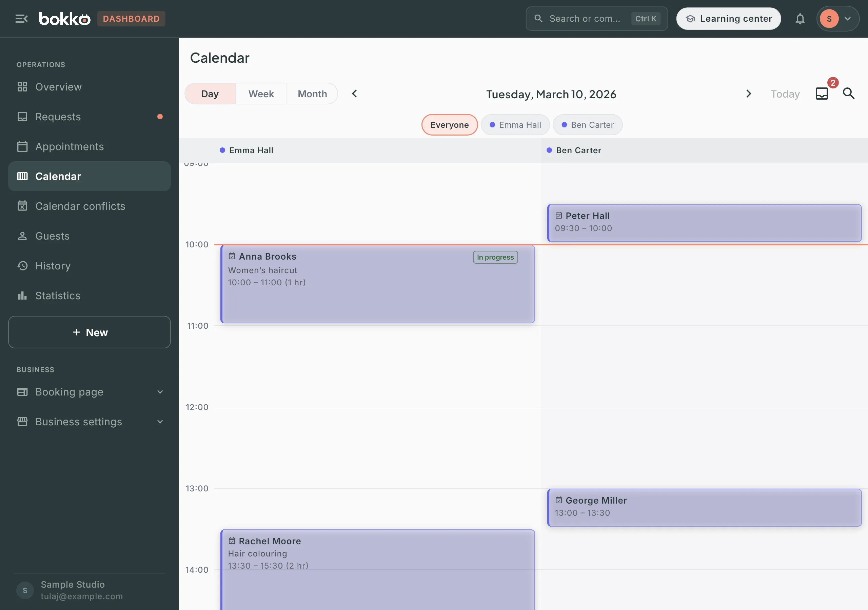Focus the Search or command field
Screen dimensions: 868x610
[596, 19]
